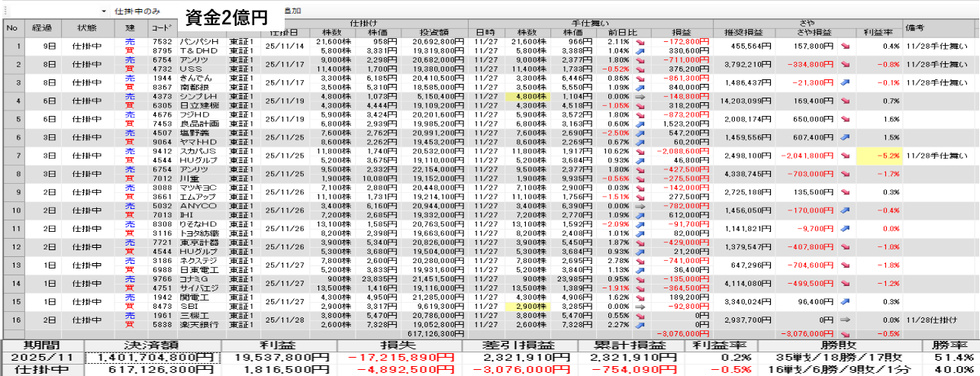
Task: Click the 追加 button in the toolbar
Action: 291,12
